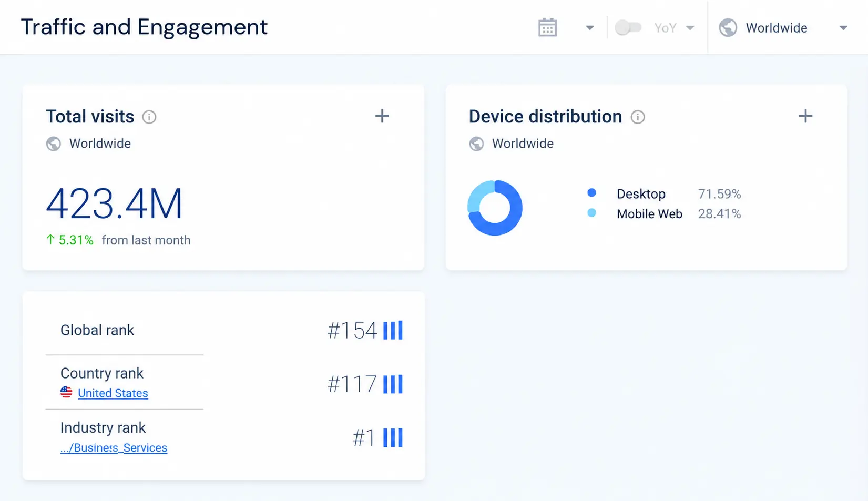Click the plus icon on Total visits

point(382,116)
